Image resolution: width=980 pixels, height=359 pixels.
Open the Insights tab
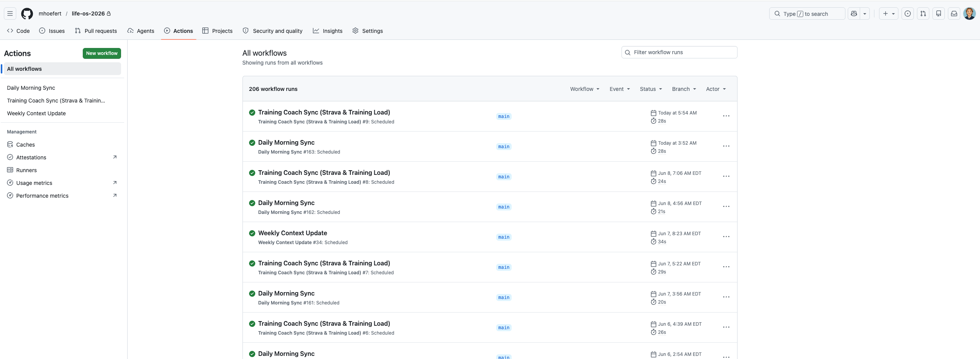tap(328, 31)
